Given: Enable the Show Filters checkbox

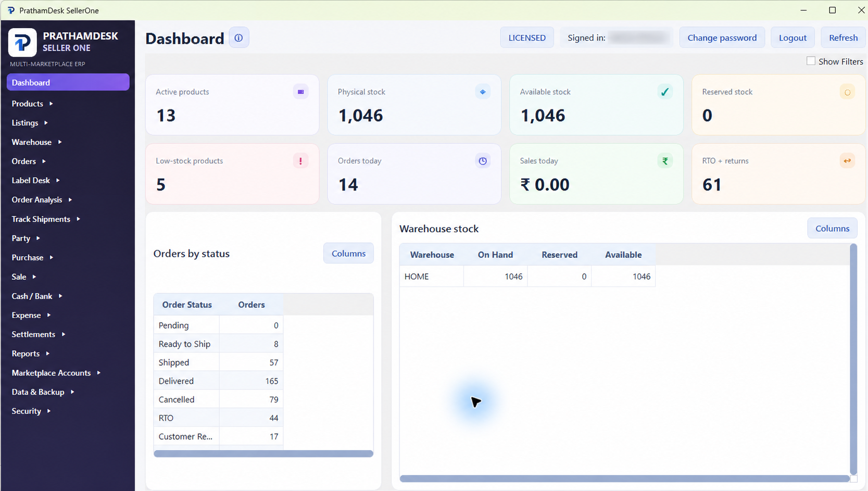Looking at the screenshot, I should click(811, 61).
